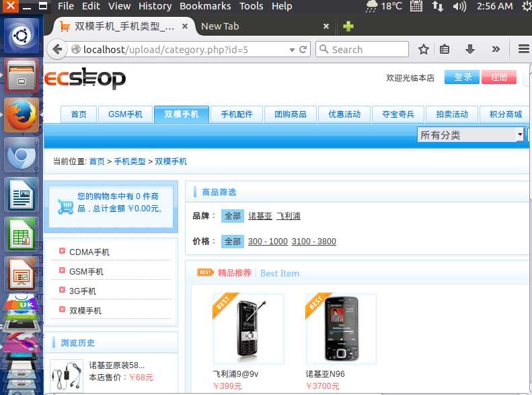
Task: Click the 诺基亚N96 product image
Action: 341,329
